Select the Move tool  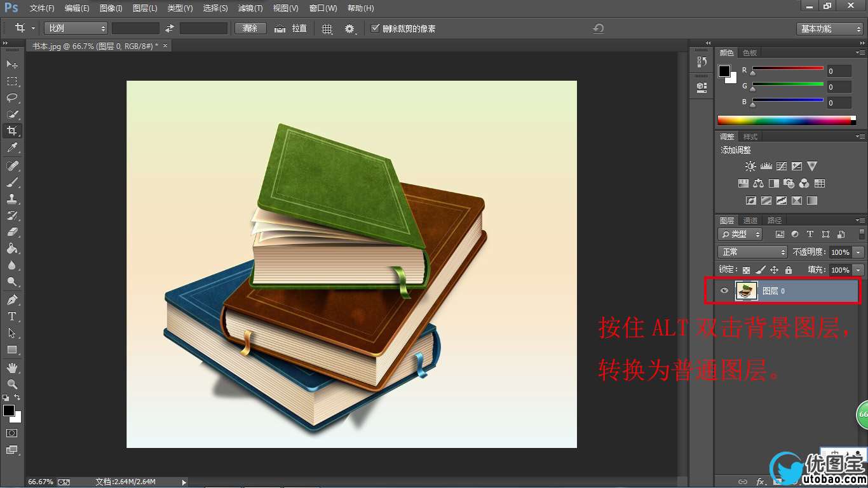click(x=12, y=65)
